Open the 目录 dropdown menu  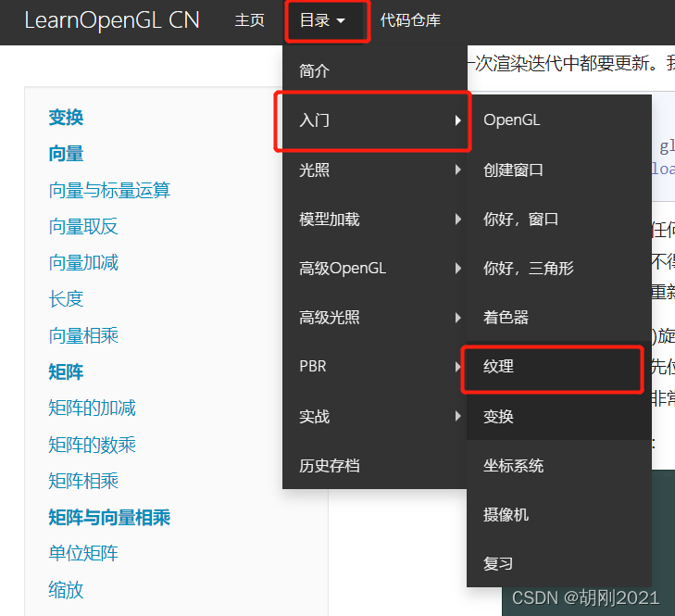click(x=322, y=20)
